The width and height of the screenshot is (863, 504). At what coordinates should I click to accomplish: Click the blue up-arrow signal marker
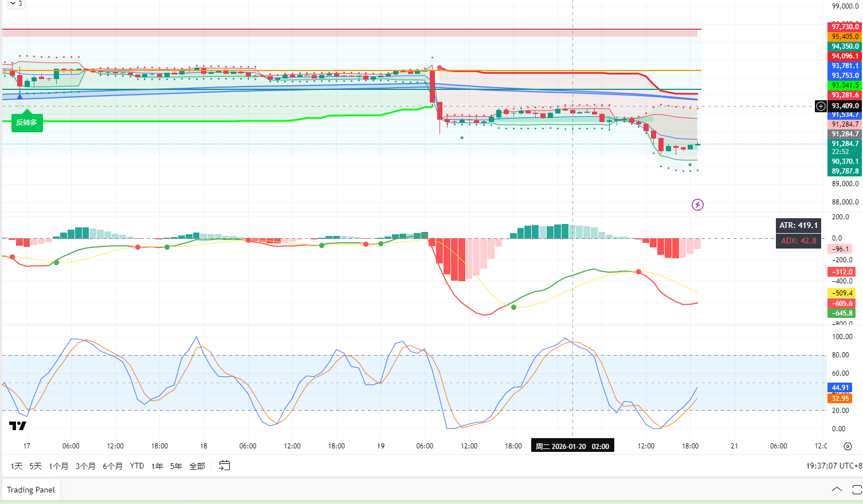20,96
